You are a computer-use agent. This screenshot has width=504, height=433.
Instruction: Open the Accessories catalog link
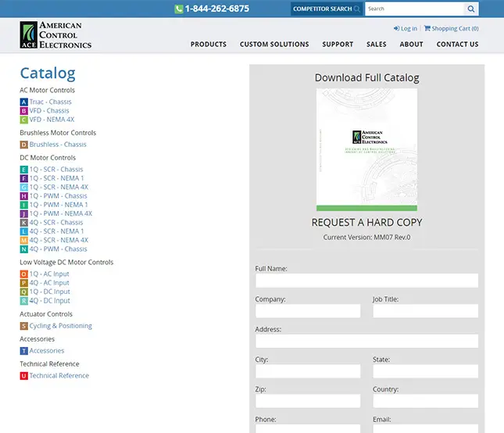coord(47,351)
